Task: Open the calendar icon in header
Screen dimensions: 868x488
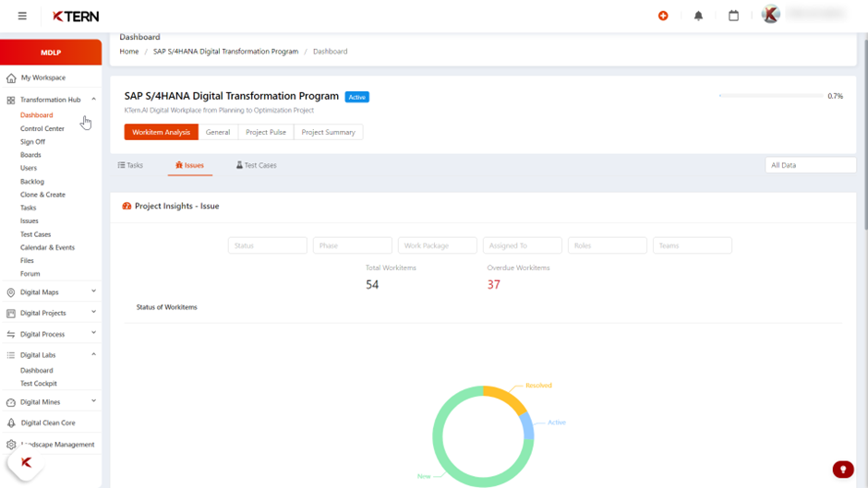Action: (733, 16)
